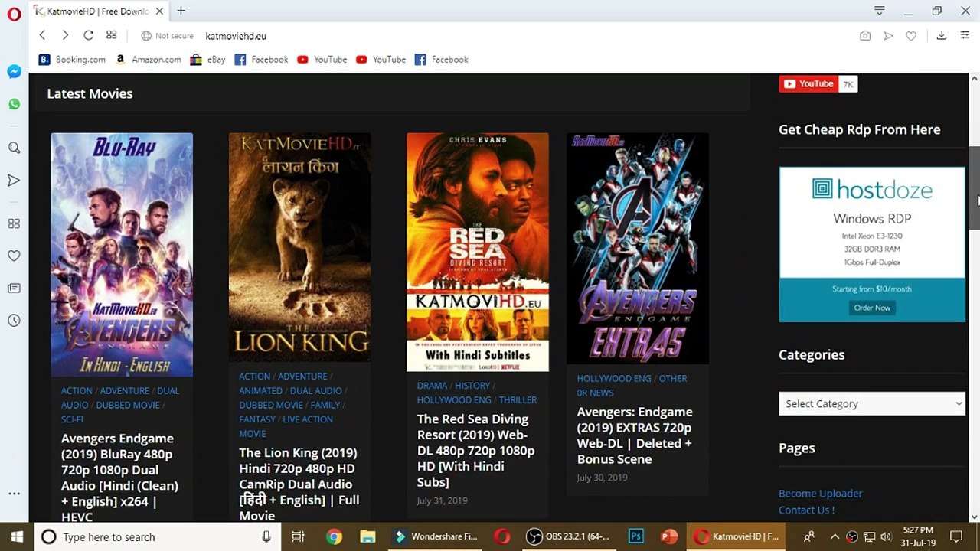
Task: Show site info for Not secure badge
Action: pos(167,36)
